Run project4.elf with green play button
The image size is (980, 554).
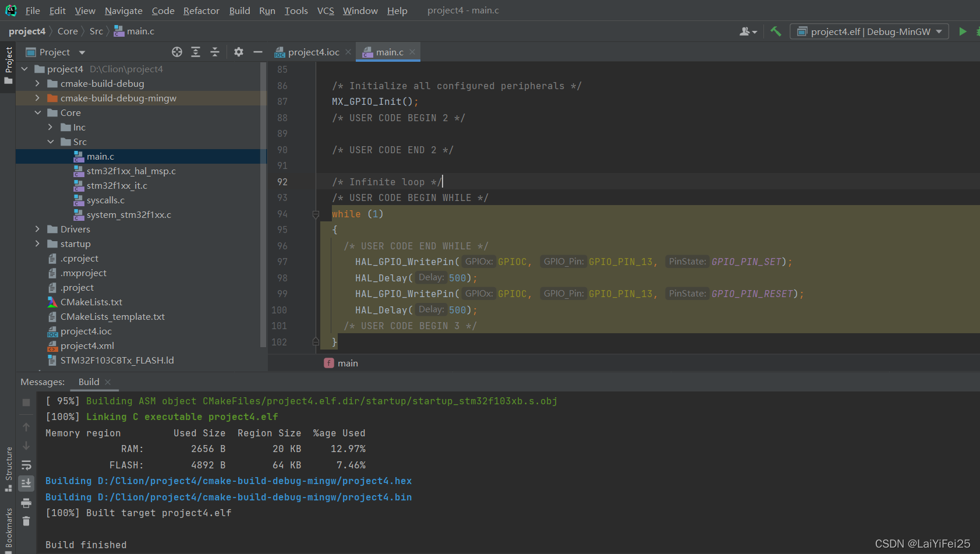963,31
